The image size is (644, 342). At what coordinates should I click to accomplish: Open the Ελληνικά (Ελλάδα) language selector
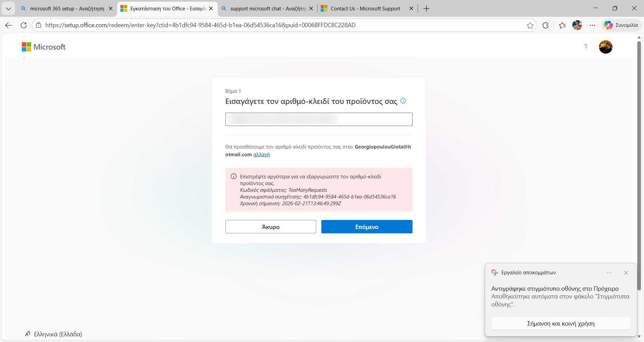tap(54, 334)
